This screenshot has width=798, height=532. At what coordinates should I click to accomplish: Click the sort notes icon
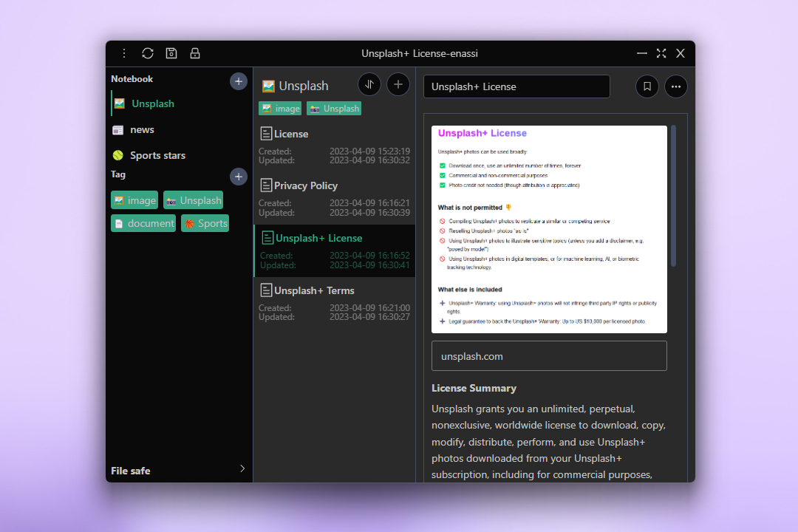pos(369,84)
